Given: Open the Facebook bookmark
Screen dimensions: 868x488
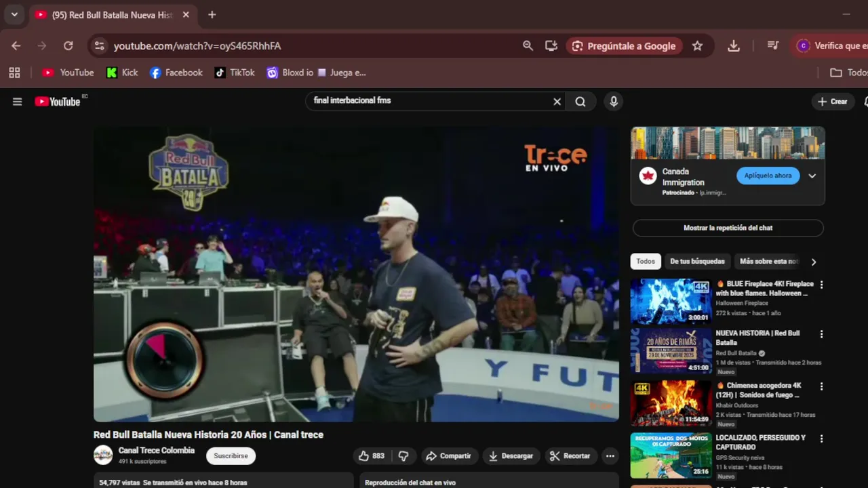Looking at the screenshot, I should point(176,73).
